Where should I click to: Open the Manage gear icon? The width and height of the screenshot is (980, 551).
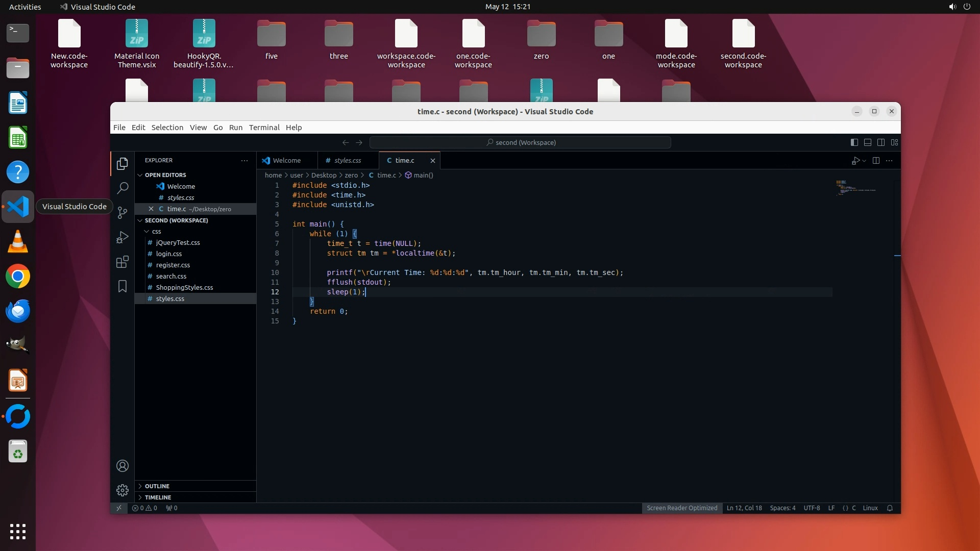click(122, 490)
